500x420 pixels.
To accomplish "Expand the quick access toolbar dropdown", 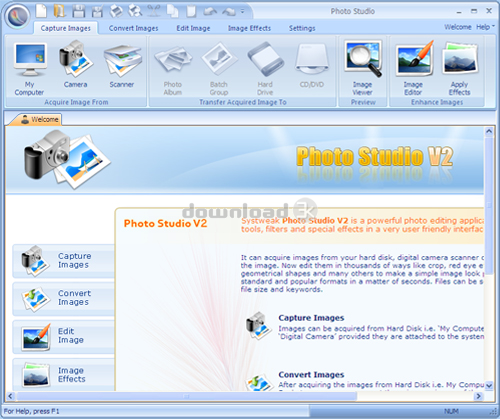I will 243,12.
